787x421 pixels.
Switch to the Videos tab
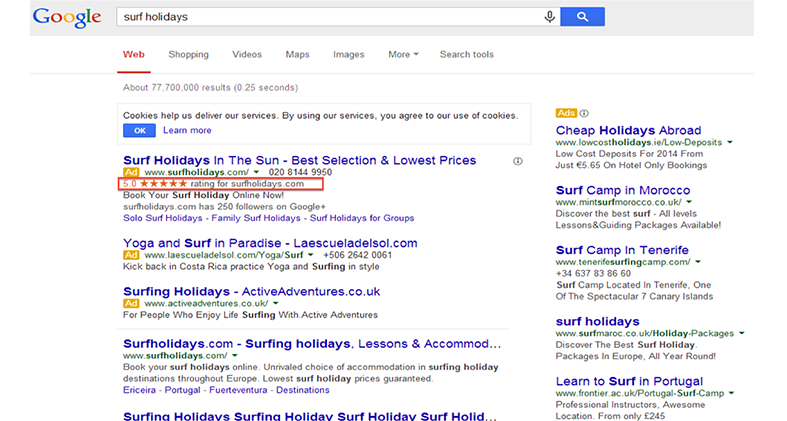coord(247,55)
